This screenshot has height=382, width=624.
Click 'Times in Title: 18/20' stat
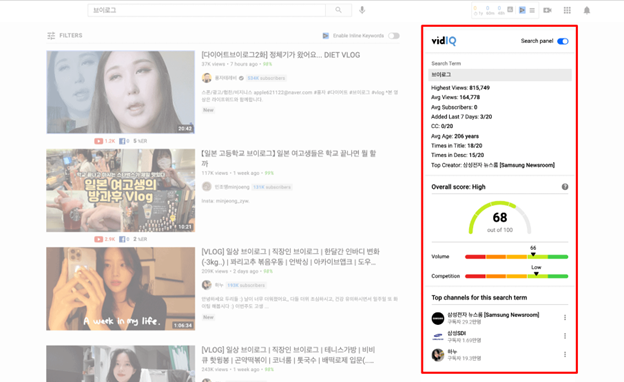457,146
